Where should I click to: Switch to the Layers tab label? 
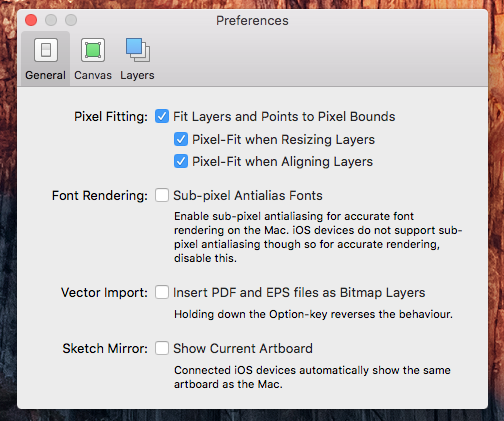(x=137, y=75)
